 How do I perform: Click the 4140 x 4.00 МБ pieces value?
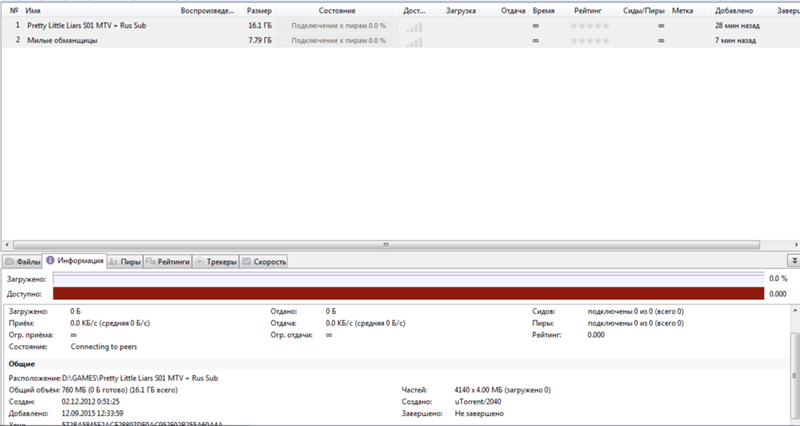click(x=502, y=390)
